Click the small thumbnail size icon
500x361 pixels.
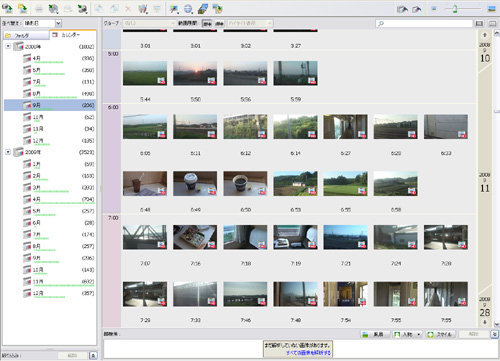pos(434,9)
